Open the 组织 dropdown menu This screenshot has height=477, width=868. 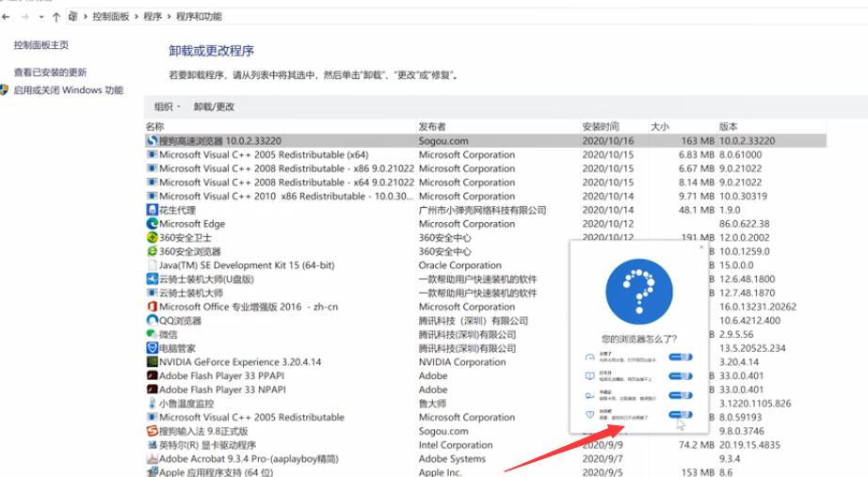pyautogui.click(x=168, y=107)
